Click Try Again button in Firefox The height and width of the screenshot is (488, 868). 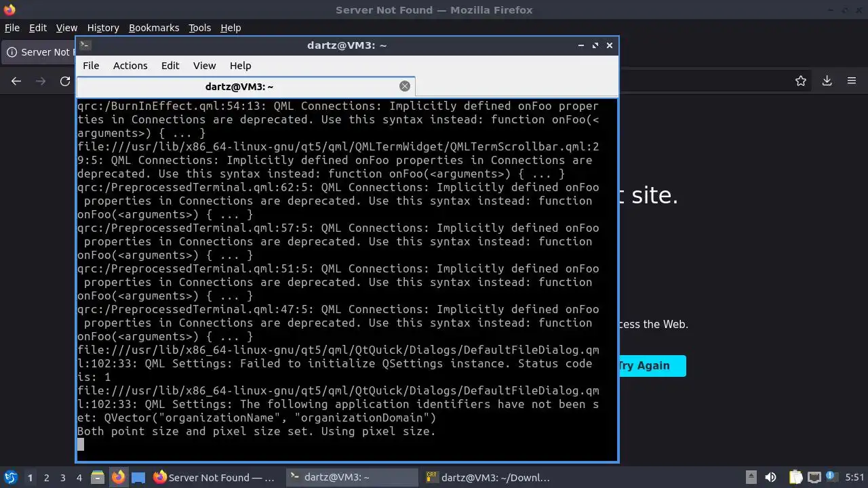coord(652,365)
